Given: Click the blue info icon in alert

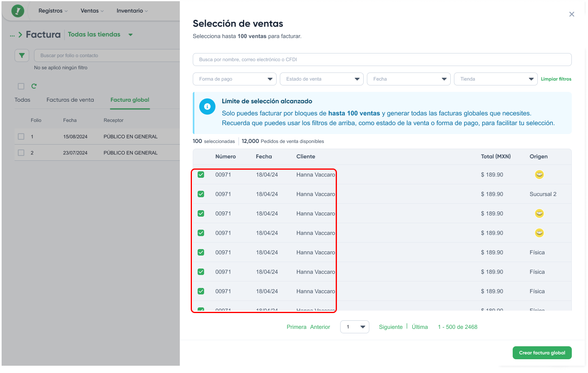Looking at the screenshot, I should [x=207, y=107].
